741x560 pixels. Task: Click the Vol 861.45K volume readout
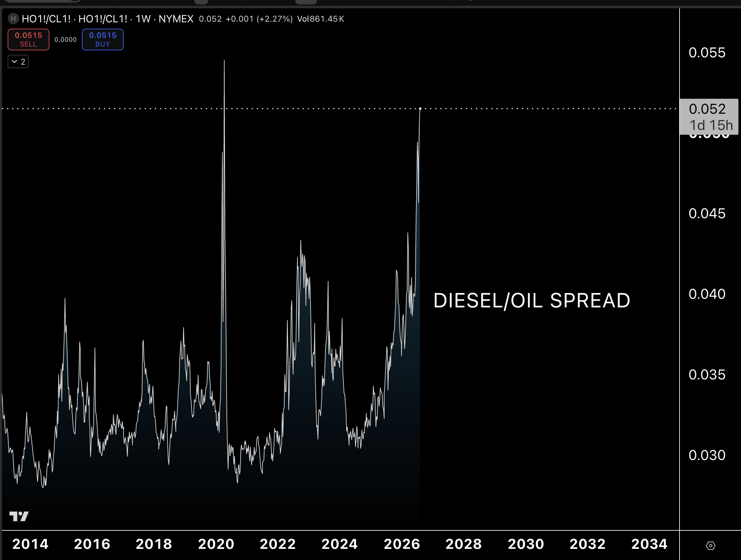(320, 19)
